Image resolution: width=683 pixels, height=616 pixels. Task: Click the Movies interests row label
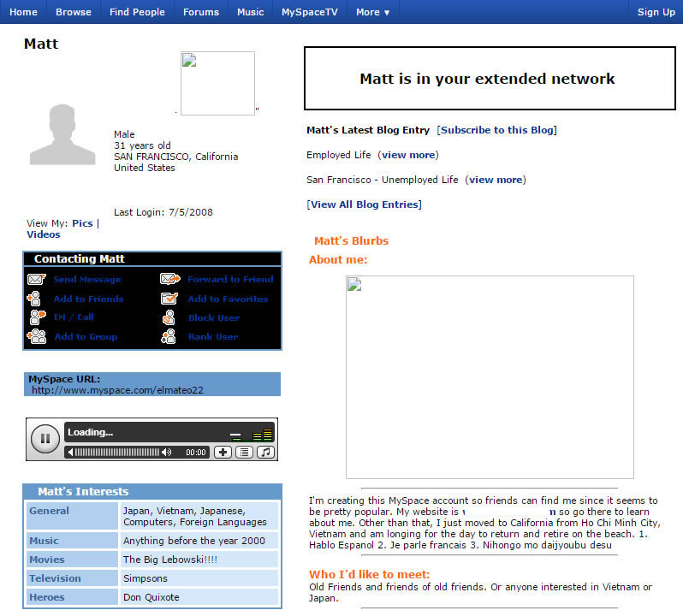47,560
